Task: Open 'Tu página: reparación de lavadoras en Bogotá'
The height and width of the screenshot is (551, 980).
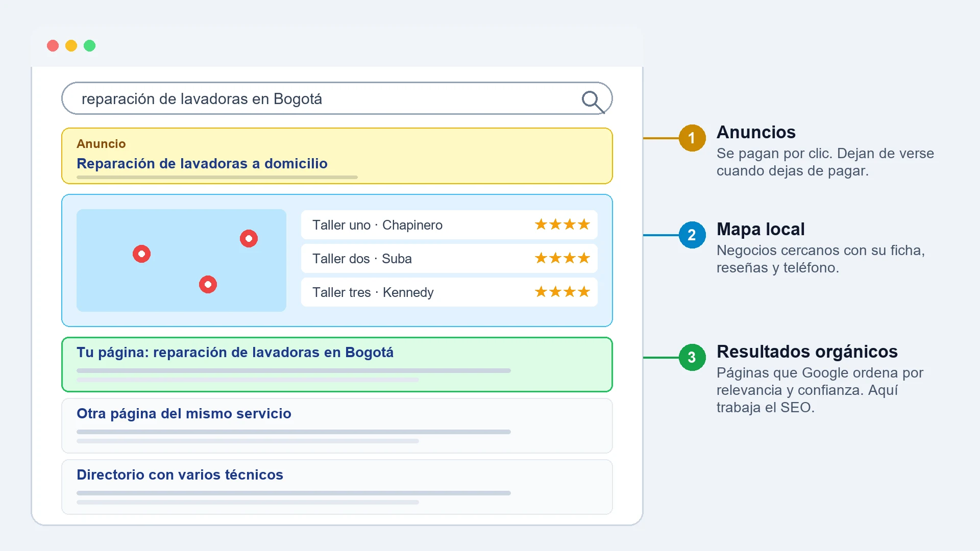Action: (235, 353)
